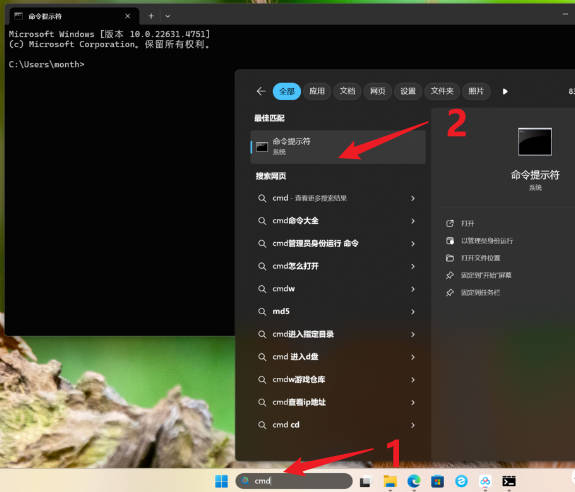
Task: Click the taskbar search box containing cmd
Action: pos(294,481)
